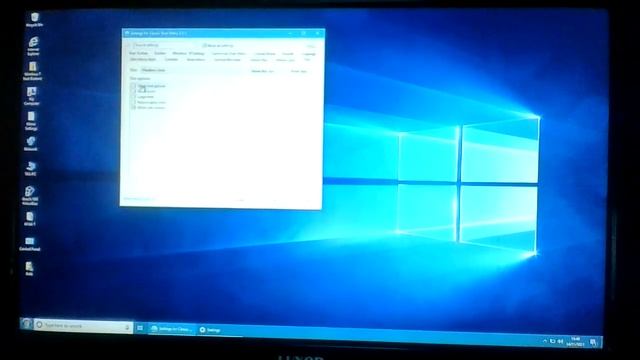Viewport: 640px width, 360px height.
Task: Switch to the Settings app taskbar button
Action: tap(210, 330)
